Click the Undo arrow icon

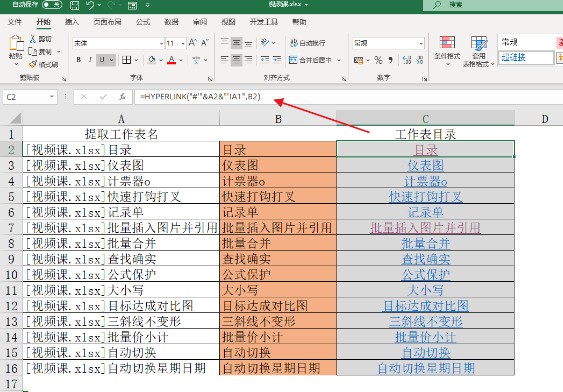[x=90, y=5]
